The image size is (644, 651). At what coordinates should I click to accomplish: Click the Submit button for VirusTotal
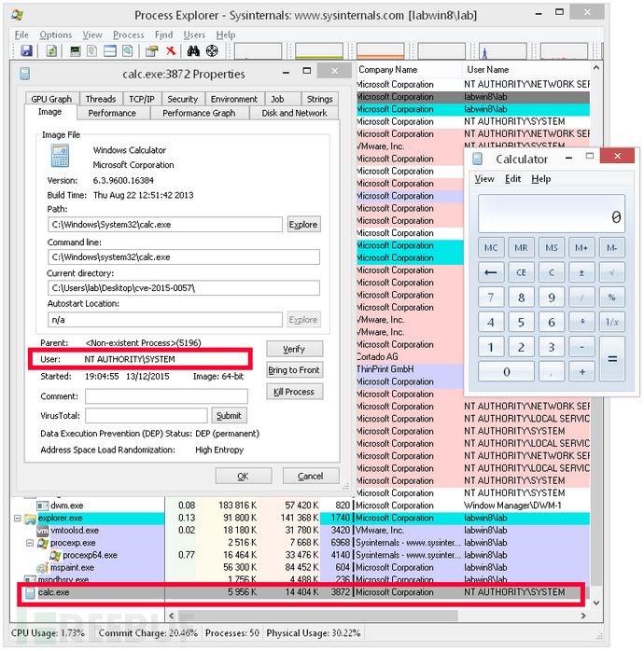(229, 416)
